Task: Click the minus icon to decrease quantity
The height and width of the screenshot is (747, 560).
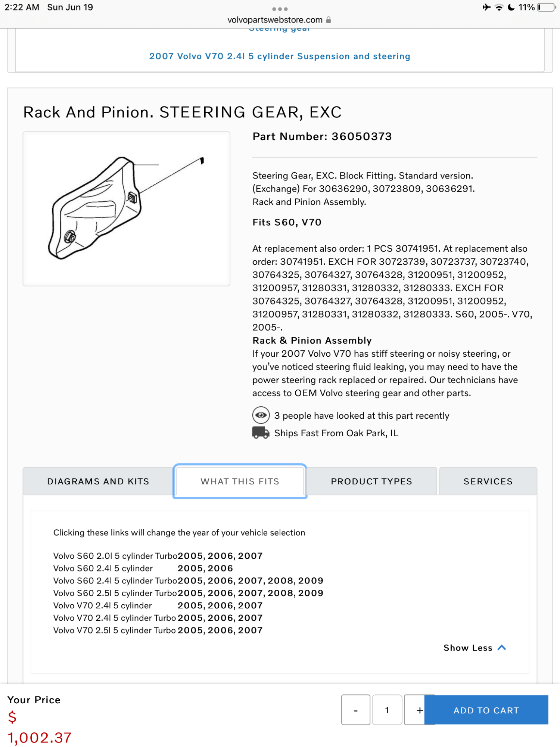Action: [355, 710]
